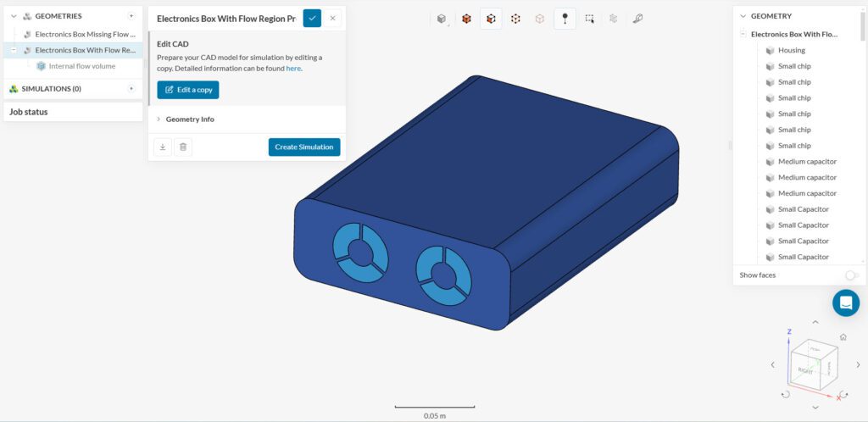868x422 pixels.
Task: Click the parts list vertical scrollbar
Action: 864,26
